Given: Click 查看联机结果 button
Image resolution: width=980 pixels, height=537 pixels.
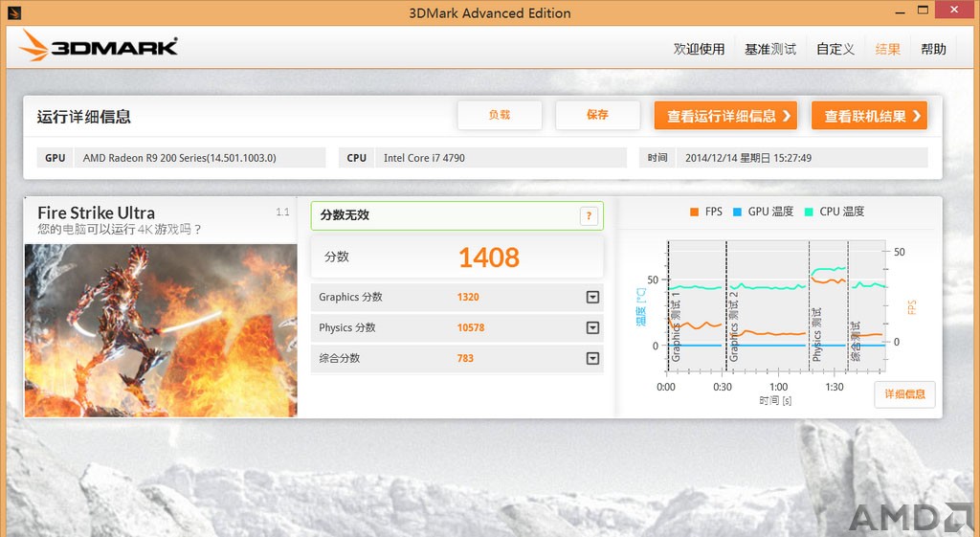Looking at the screenshot, I should click(869, 116).
